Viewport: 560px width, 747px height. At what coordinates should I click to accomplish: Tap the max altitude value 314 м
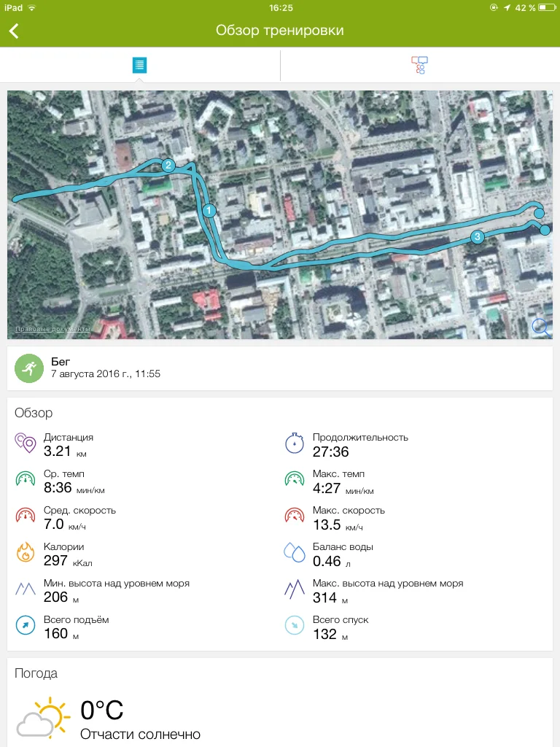[x=330, y=598]
